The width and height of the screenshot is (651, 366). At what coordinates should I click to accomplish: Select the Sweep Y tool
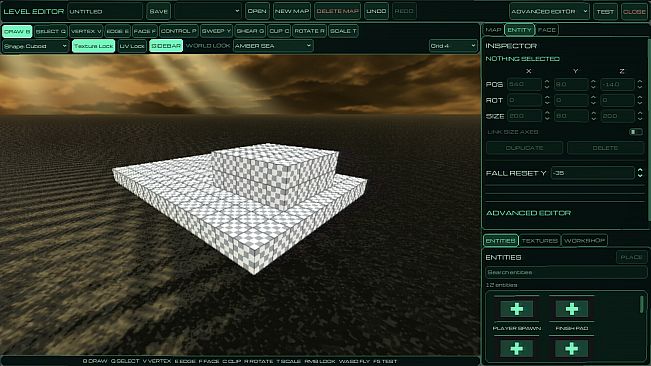(216, 31)
